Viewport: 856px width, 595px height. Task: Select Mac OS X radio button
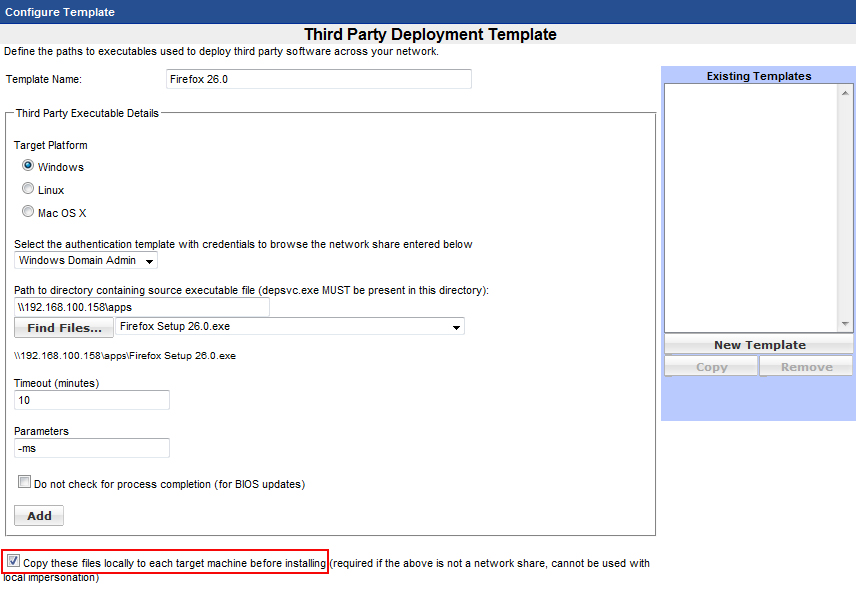coord(28,212)
